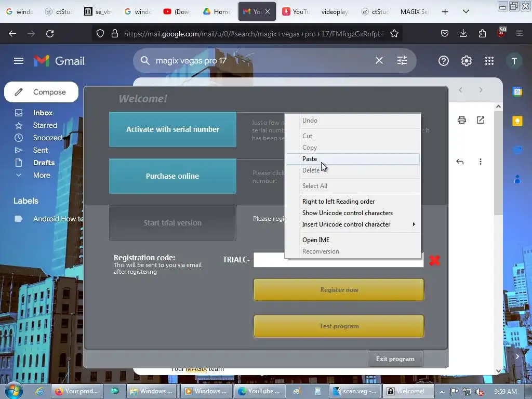
Task: Open the Inbox folder
Action: 43,113
